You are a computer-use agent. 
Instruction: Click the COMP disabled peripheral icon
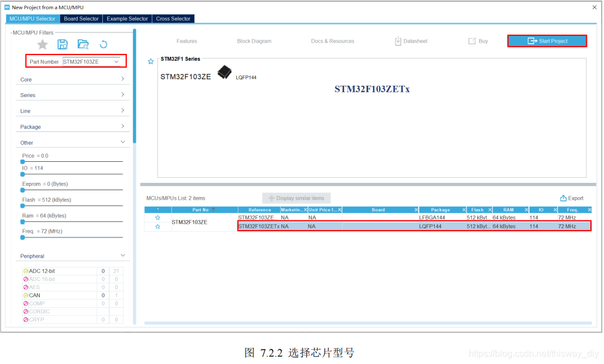[26, 304]
